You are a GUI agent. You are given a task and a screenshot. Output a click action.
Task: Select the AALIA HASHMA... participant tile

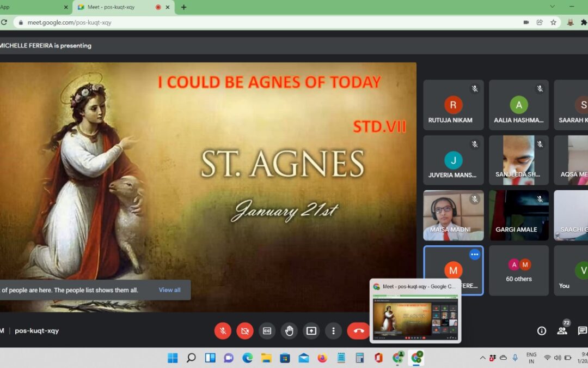coord(519,105)
